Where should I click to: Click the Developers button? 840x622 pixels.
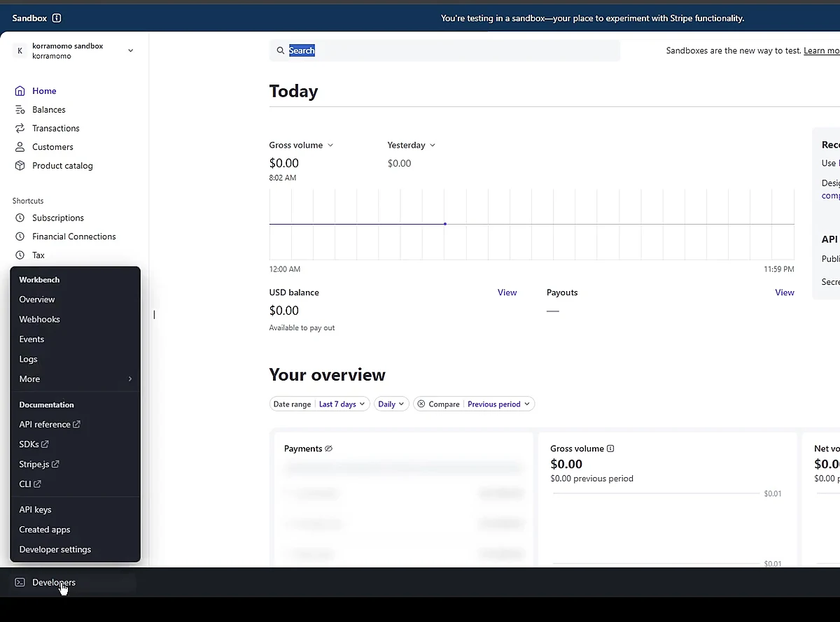[x=73, y=582]
